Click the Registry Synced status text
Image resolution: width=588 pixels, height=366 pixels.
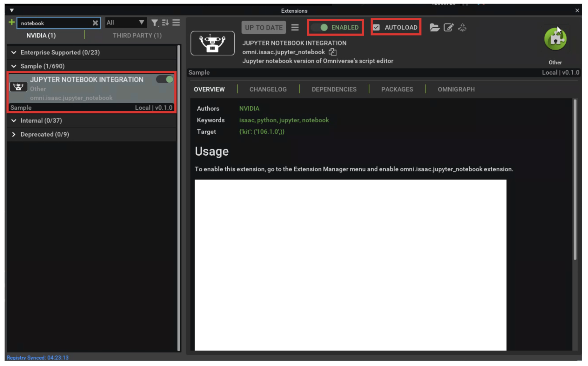click(x=37, y=357)
